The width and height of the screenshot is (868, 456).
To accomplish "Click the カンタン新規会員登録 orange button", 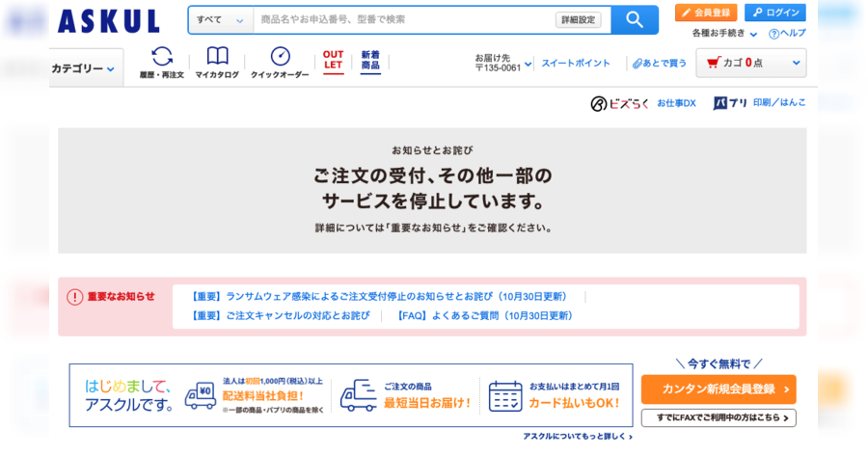I will tap(719, 389).
